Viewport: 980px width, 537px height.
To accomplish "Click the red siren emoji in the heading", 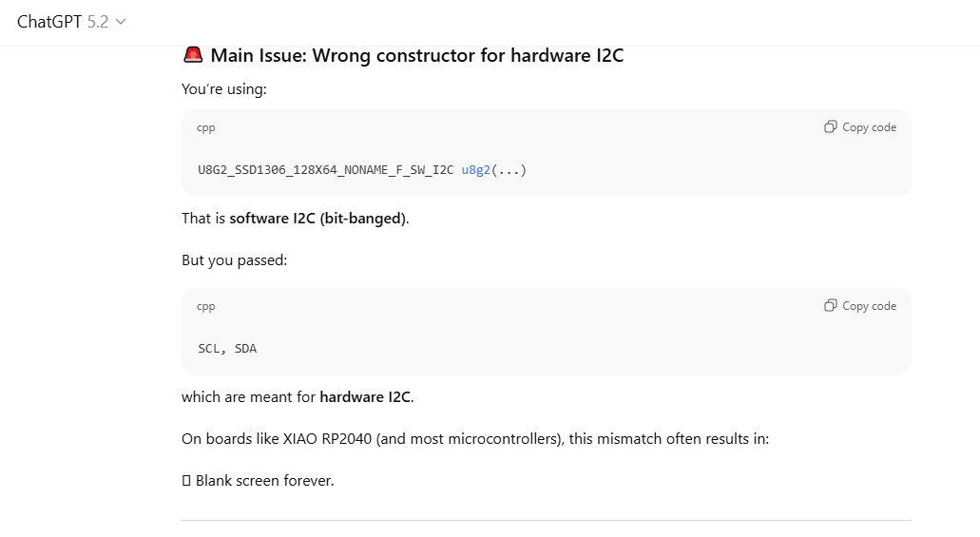I will click(193, 55).
